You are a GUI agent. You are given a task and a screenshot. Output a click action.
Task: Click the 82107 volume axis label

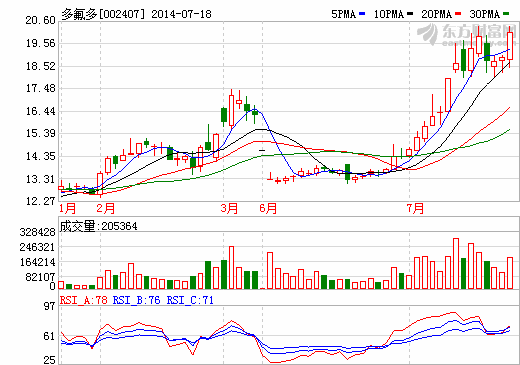tap(40, 277)
